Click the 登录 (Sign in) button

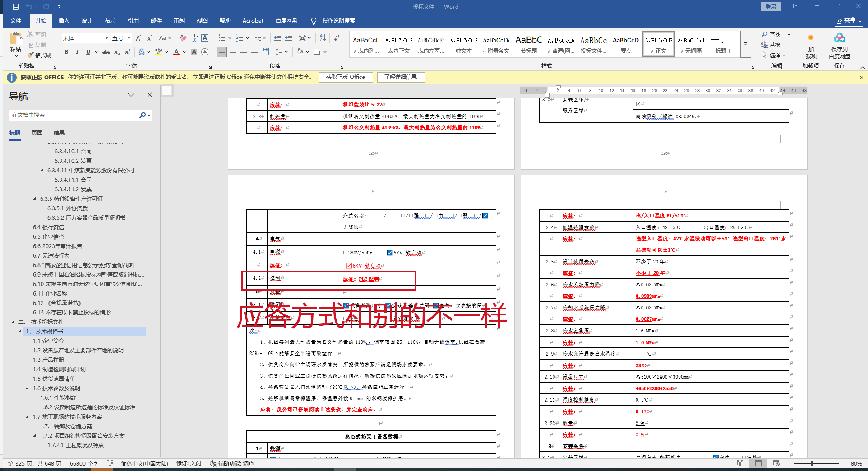(771, 7)
